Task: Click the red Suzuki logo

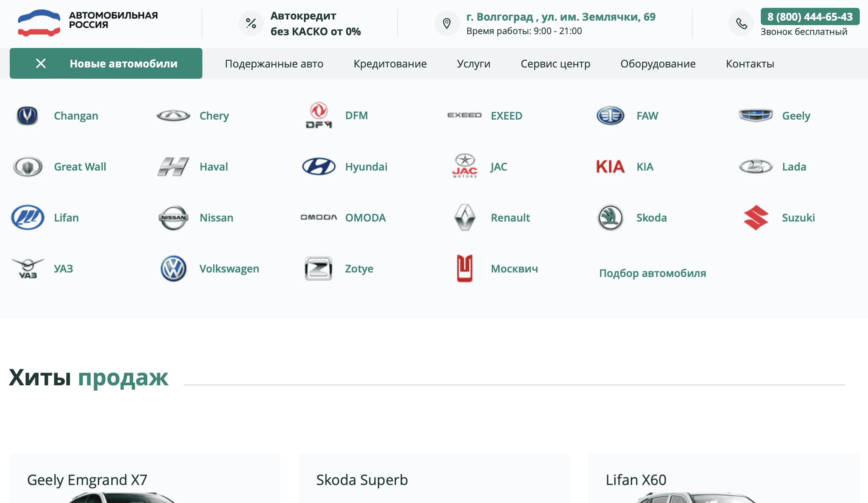Action: pos(756,217)
